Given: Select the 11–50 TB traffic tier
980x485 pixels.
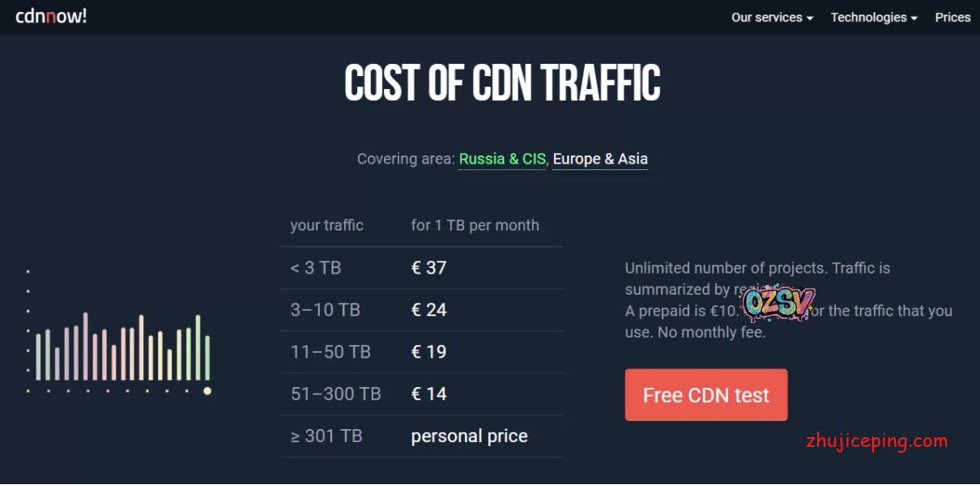Looking at the screenshot, I should (x=330, y=352).
